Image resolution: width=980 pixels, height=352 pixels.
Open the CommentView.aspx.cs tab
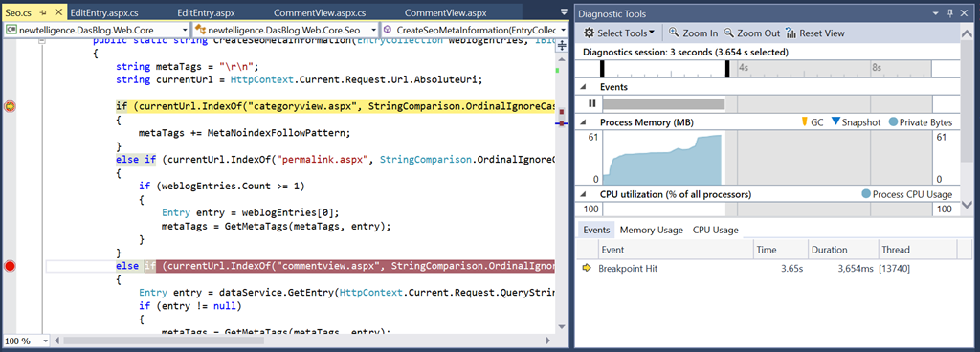[320, 12]
